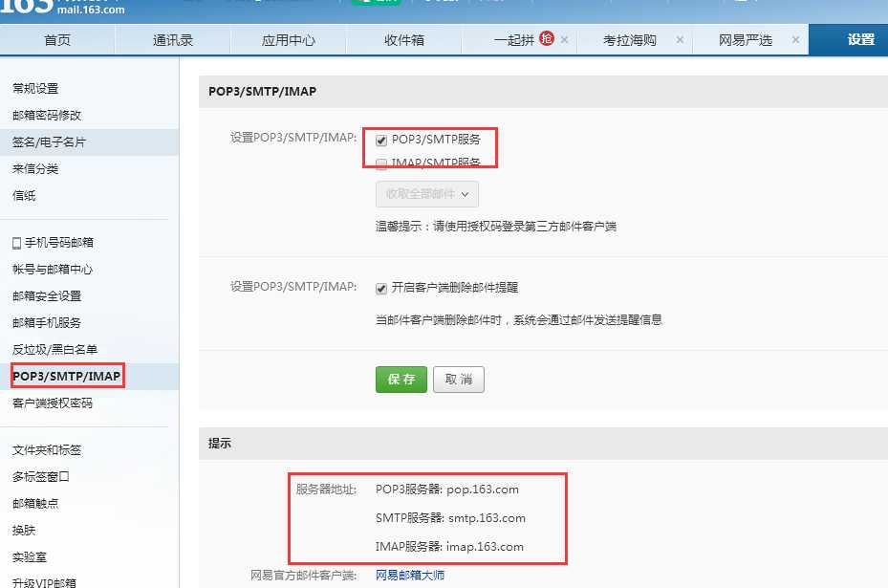Viewport: 888px width, 588px height.
Task: Select the 考拉海购 tab
Action: point(629,40)
